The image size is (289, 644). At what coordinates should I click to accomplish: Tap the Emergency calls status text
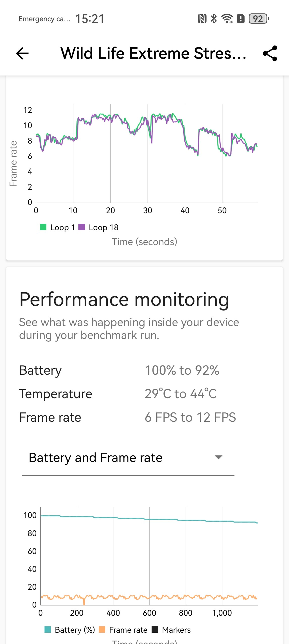click(x=44, y=19)
